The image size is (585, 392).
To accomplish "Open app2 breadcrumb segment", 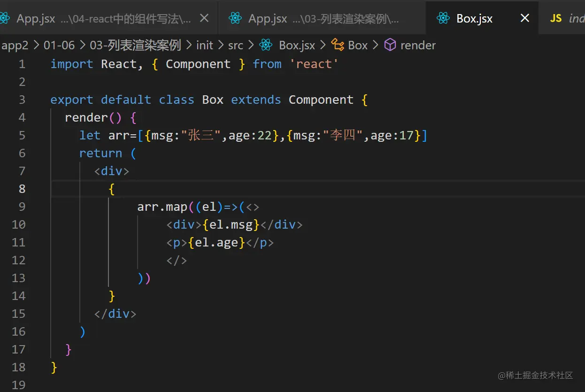I will coord(15,45).
